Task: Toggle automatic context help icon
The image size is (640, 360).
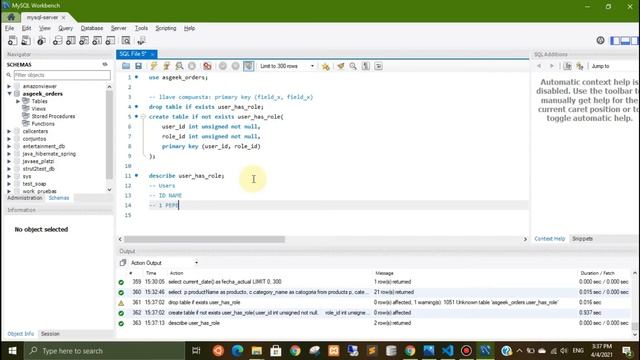Action: click(580, 66)
